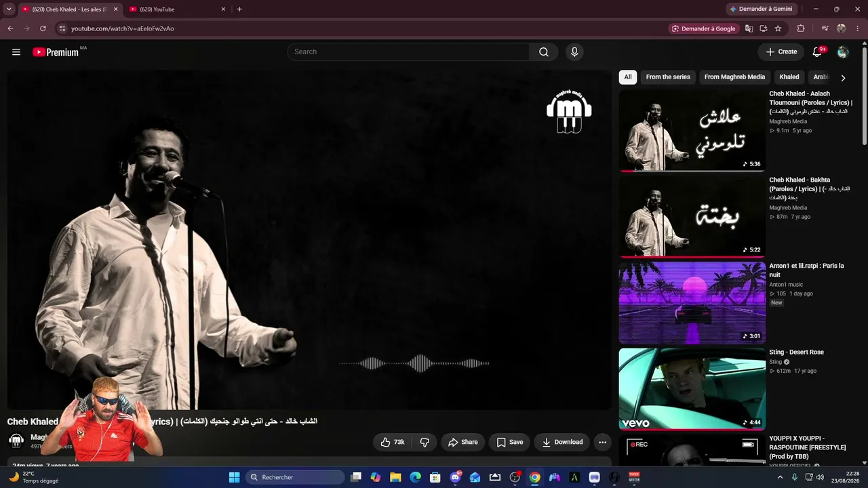Image resolution: width=868 pixels, height=488 pixels.
Task: Download the video
Action: tap(561, 442)
